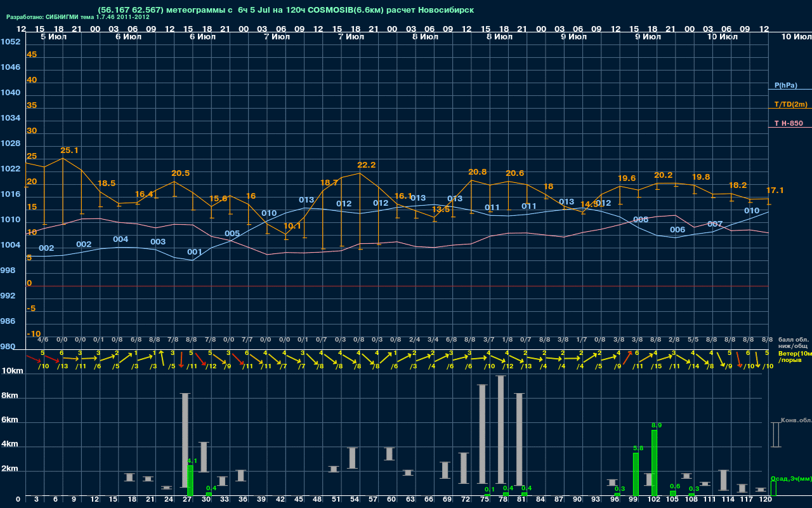Click the 8.9 precipitation value label
Image resolution: width=812 pixels, height=508 pixels.
657,425
